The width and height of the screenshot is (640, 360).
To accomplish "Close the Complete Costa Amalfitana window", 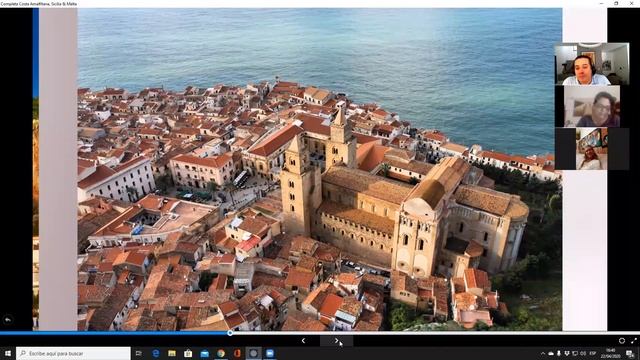I will (x=631, y=3).
